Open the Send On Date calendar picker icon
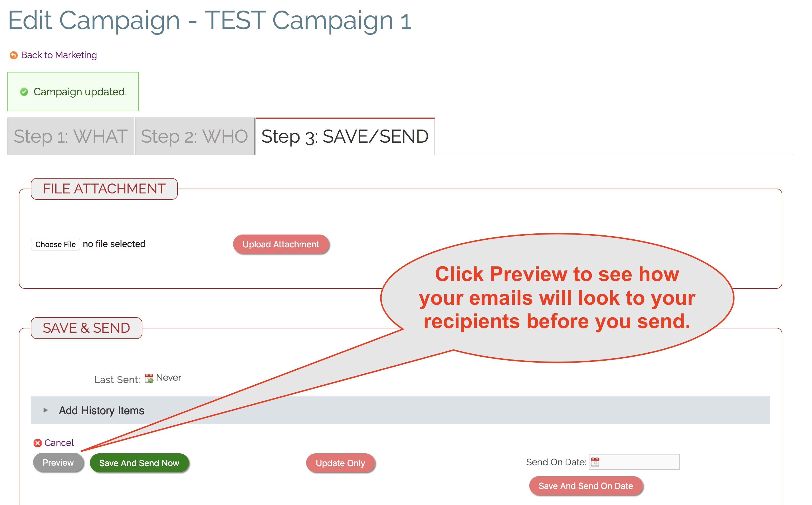 point(595,462)
